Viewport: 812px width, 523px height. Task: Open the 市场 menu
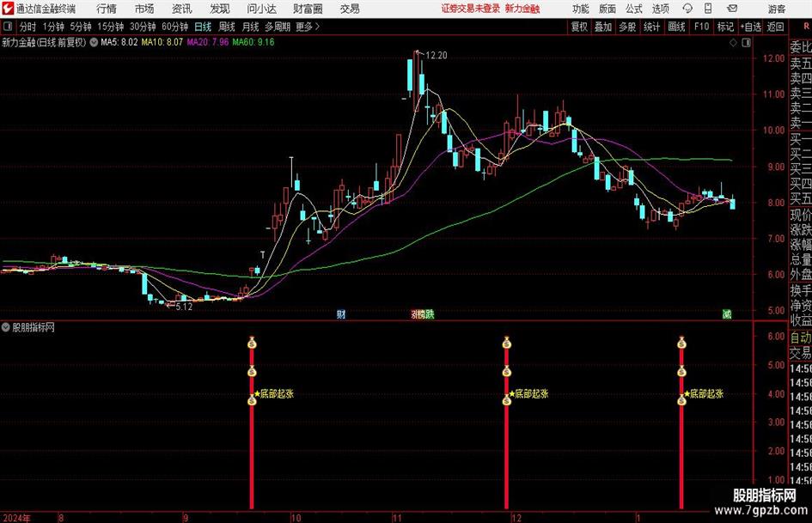point(144,9)
